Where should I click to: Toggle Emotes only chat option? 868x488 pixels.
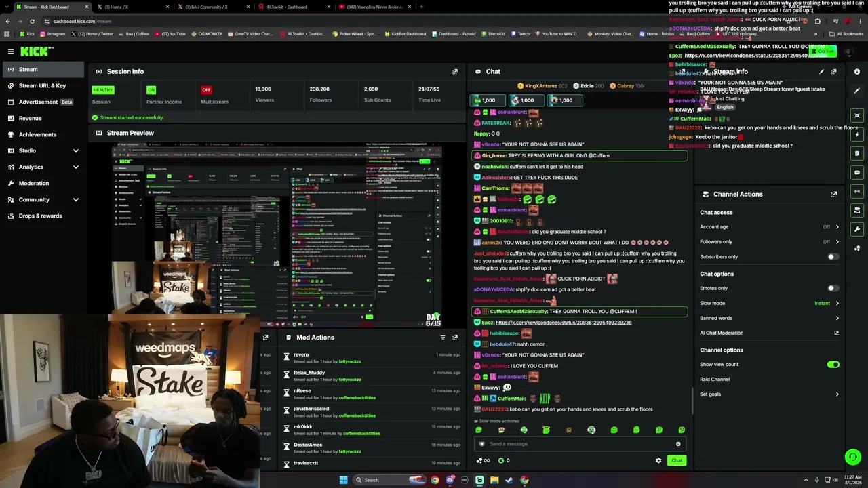pyautogui.click(x=833, y=288)
